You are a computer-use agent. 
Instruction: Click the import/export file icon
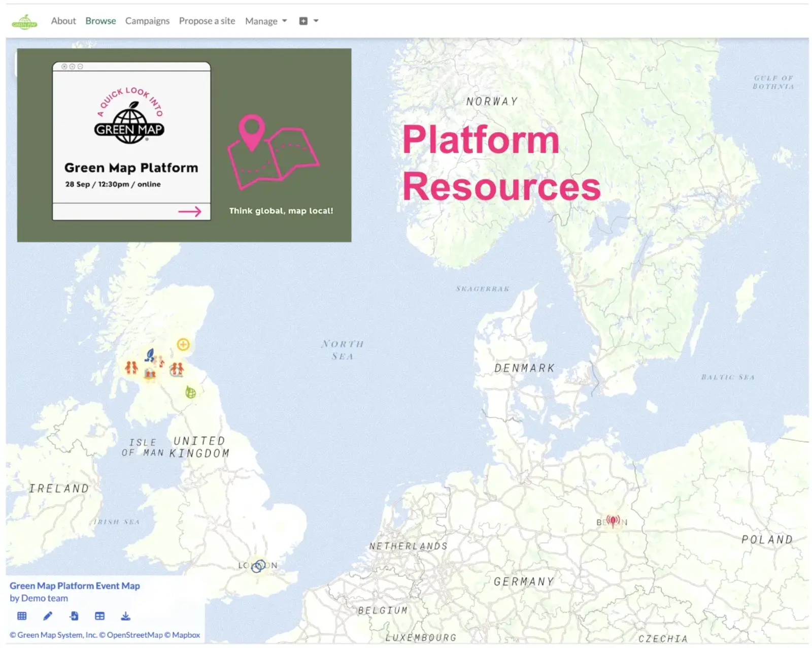tap(74, 616)
